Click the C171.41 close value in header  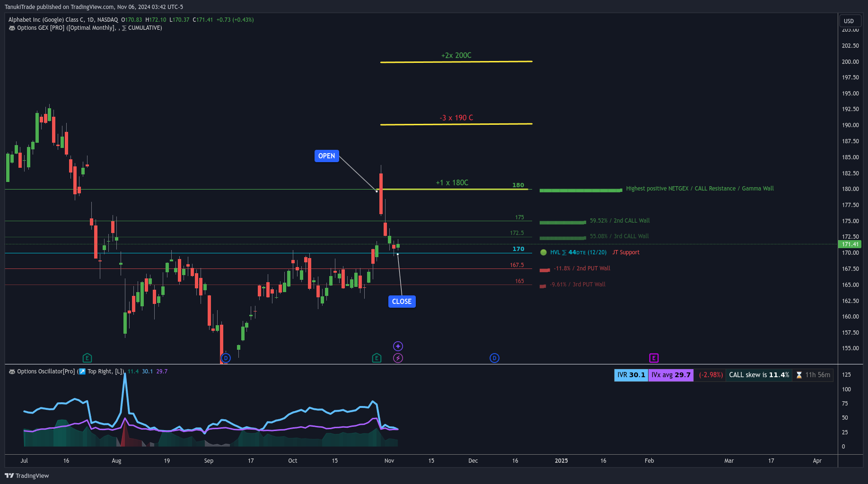coord(203,20)
